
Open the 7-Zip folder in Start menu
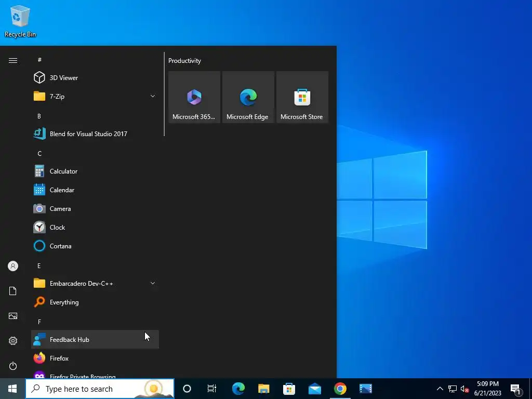[x=95, y=96]
